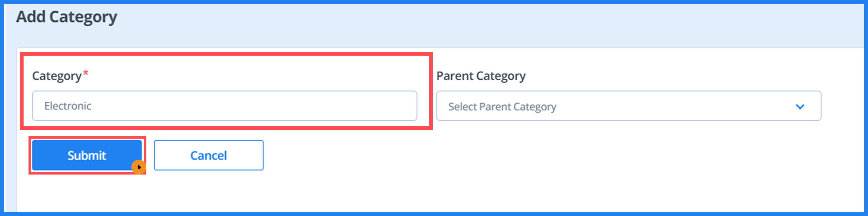This screenshot has width=868, height=216.
Task: Click the 'Electronic' text in Category field
Action: tap(68, 106)
